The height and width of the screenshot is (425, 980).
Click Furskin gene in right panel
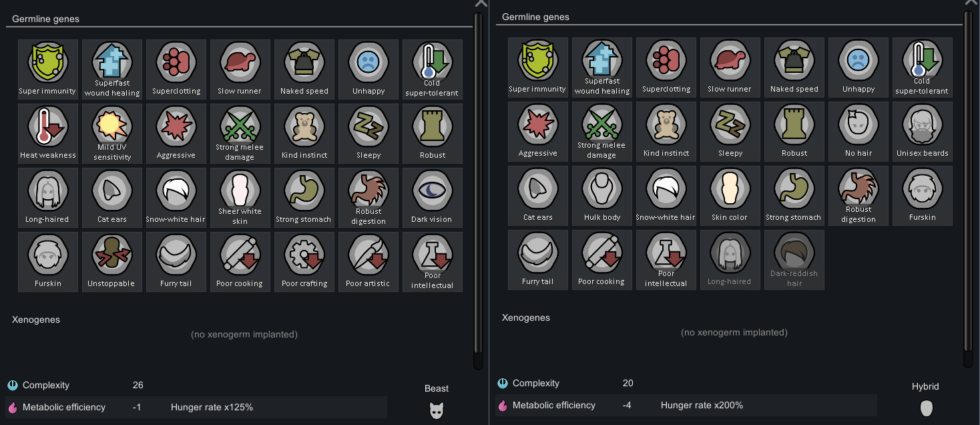tap(923, 196)
